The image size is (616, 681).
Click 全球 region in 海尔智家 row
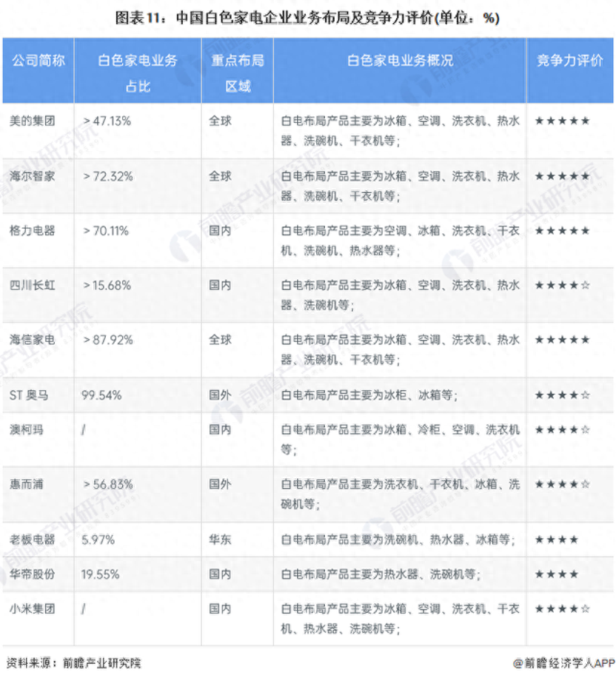tap(220, 176)
